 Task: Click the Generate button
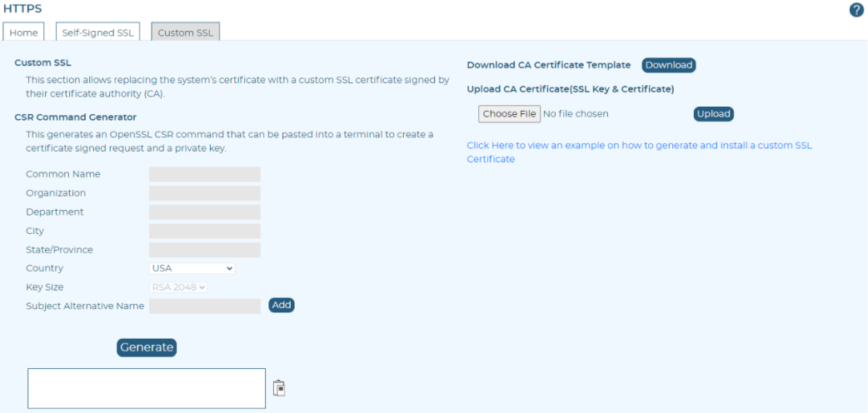[x=147, y=347]
